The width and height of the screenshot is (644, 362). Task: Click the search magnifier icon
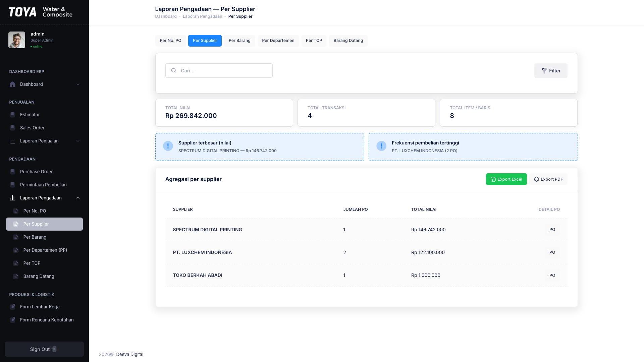point(173,70)
